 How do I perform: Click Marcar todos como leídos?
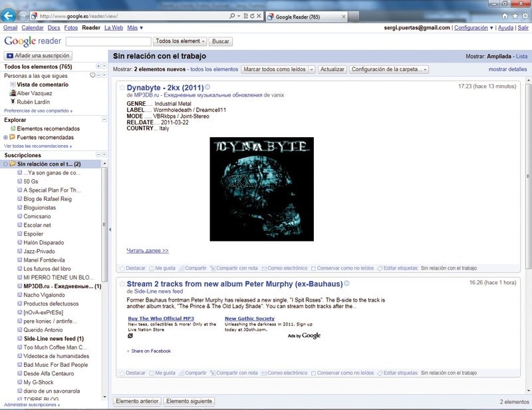(275, 69)
